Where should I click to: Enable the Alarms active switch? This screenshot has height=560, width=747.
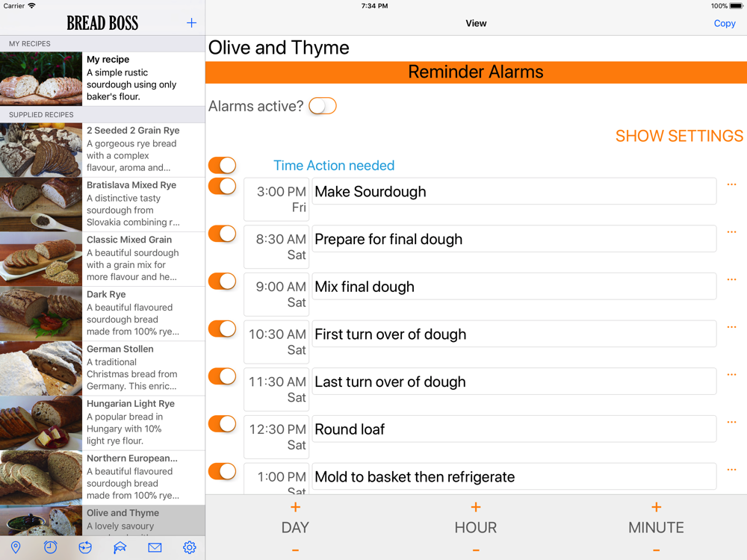323,106
